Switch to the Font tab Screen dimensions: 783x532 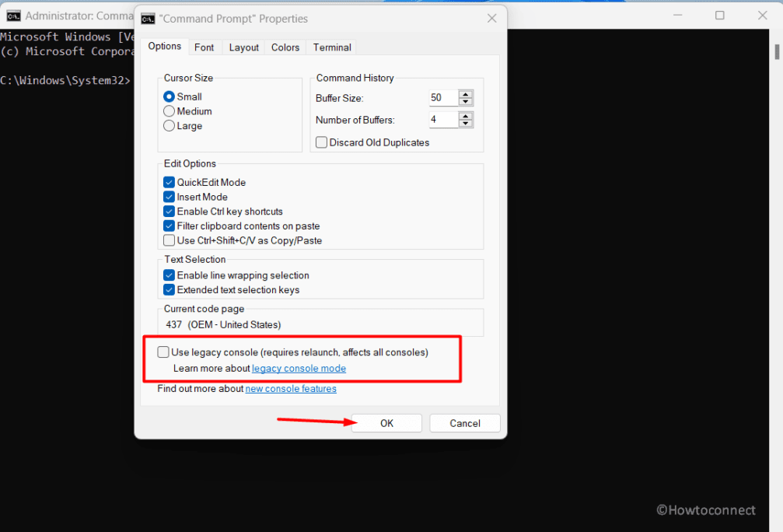coord(204,47)
